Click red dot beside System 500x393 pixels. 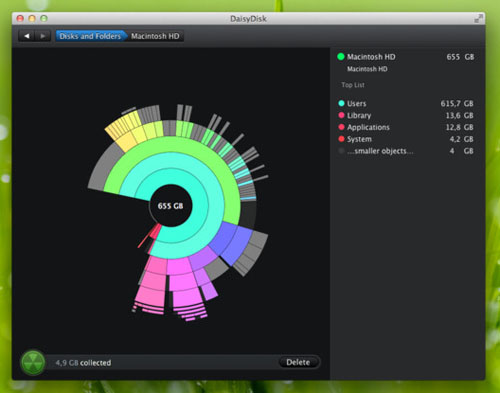click(341, 139)
